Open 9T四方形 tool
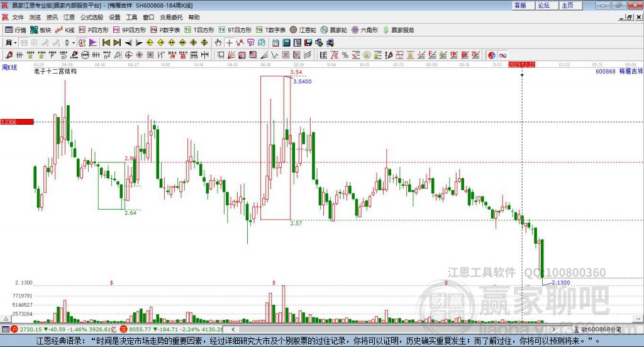 [235, 30]
